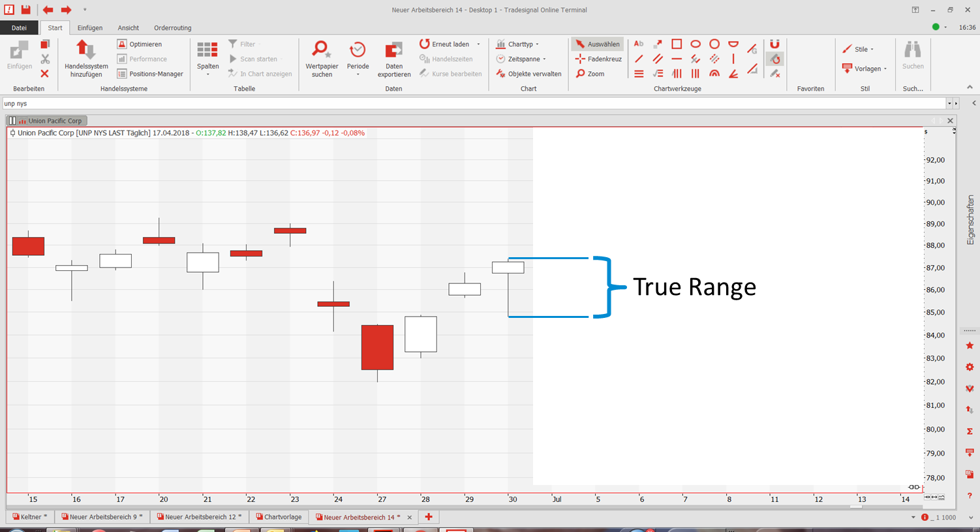Click the Optimieren button

(140, 44)
